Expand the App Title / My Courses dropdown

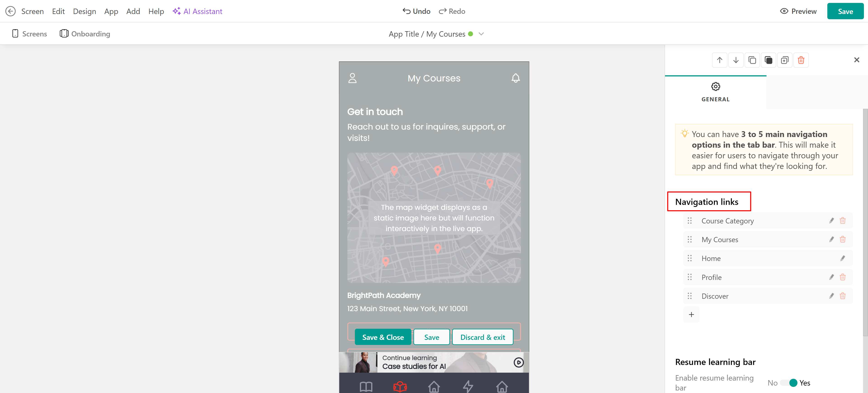point(481,34)
